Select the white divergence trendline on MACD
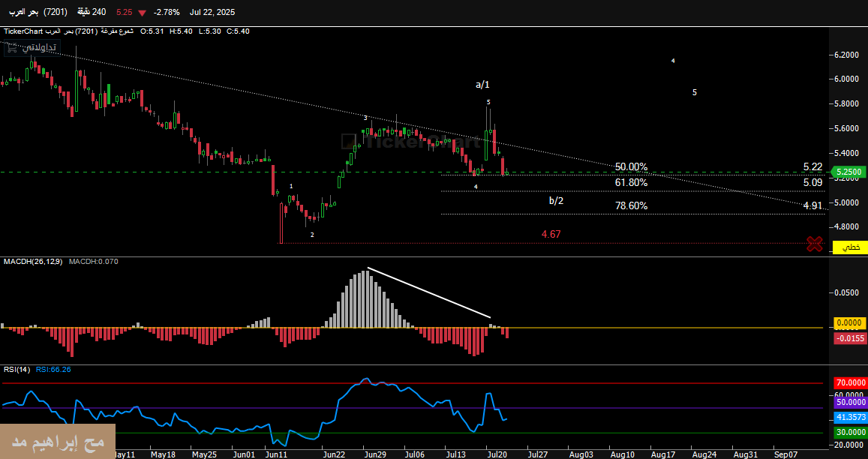868x459 pixels. 429,292
